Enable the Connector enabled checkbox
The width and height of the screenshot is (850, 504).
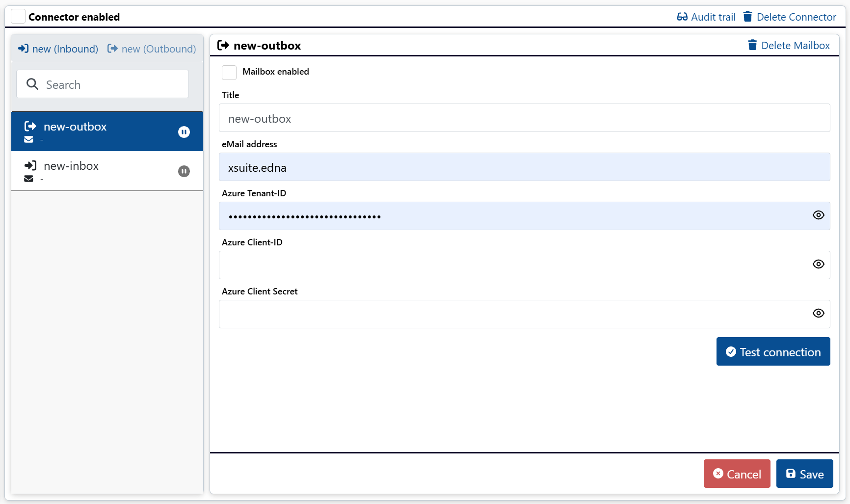click(x=18, y=16)
